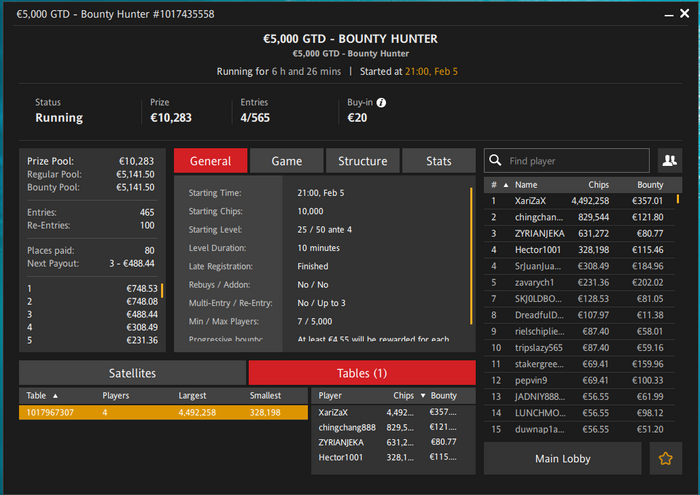Open the Structure tab
Viewport: 700px width, 495px height.
coord(362,161)
